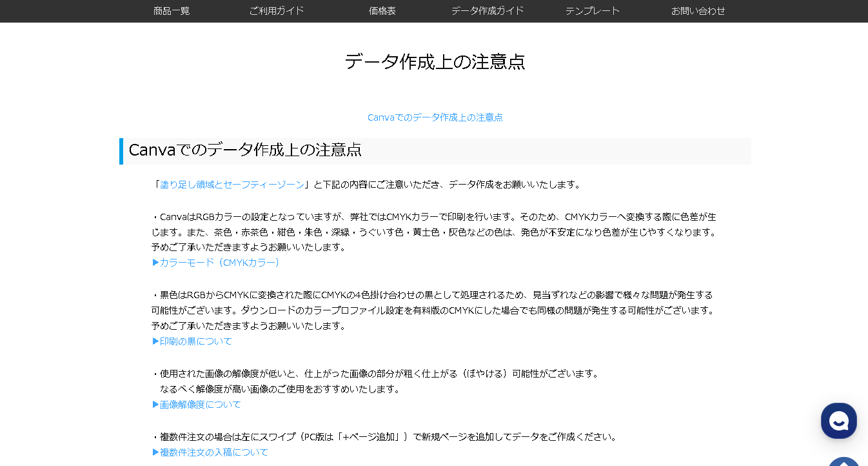Viewport: 868px width, 466px height.
Task: Open ▶画像解像度について link
Action: tap(197, 405)
